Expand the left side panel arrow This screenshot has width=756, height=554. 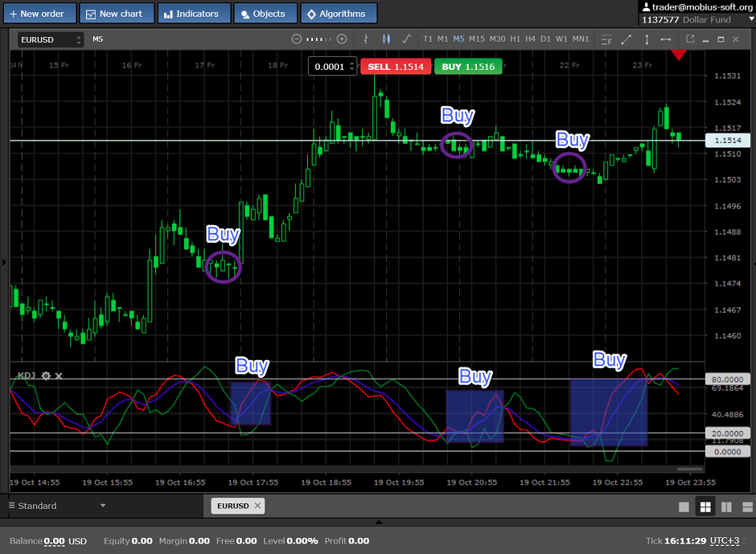point(4,262)
